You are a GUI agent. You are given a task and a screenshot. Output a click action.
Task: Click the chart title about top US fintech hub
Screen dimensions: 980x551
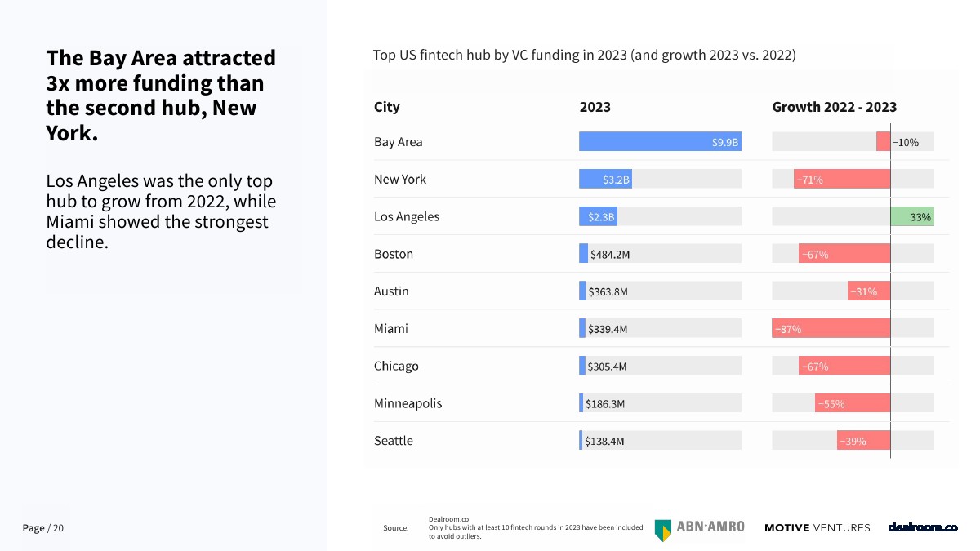coord(584,55)
